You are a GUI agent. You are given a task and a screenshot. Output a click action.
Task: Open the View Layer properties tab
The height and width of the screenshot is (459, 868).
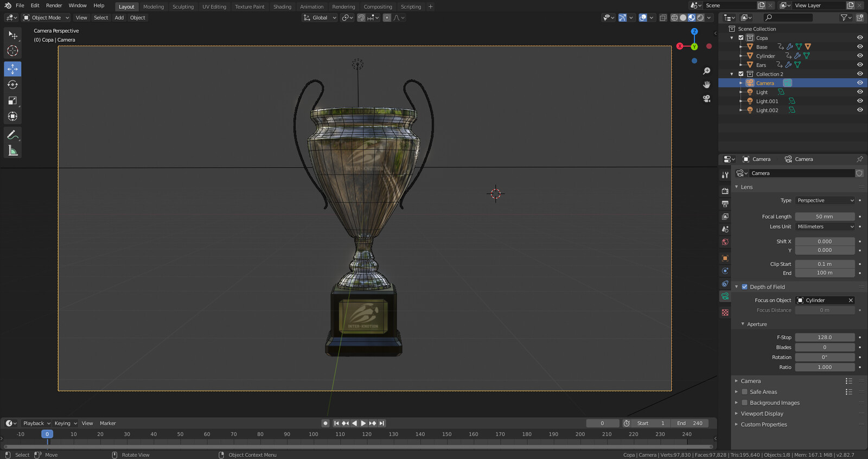tap(725, 216)
